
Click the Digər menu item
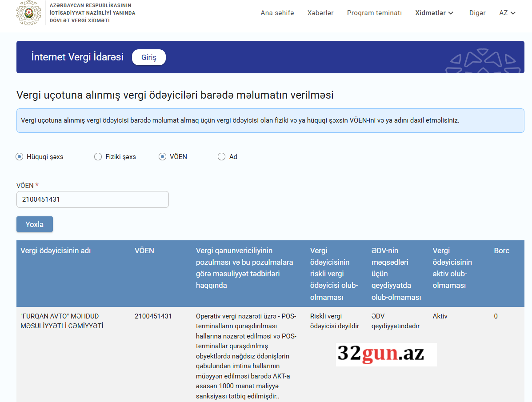[x=477, y=13]
